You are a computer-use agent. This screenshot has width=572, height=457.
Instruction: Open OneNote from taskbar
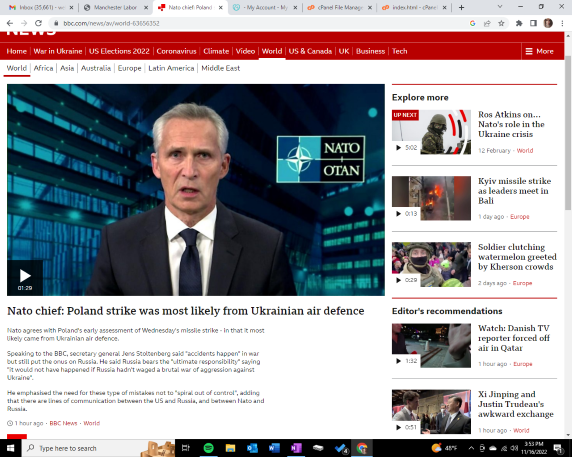point(296,448)
